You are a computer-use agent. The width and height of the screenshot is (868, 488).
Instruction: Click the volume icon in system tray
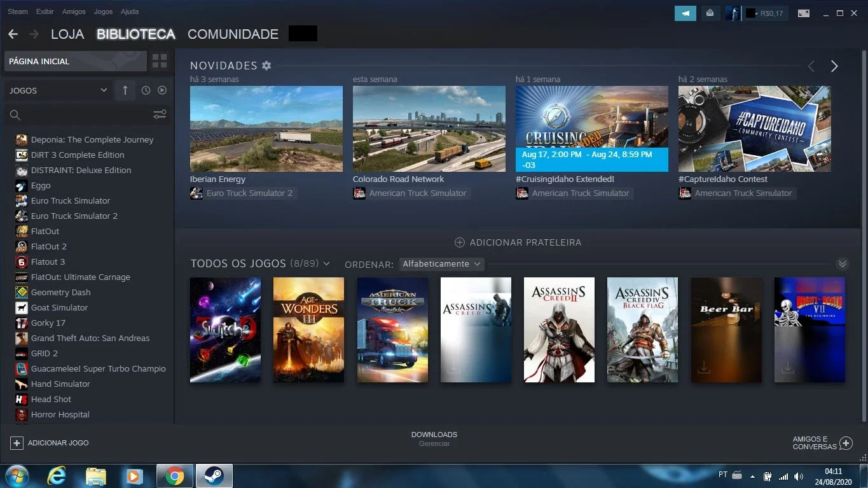(x=798, y=476)
